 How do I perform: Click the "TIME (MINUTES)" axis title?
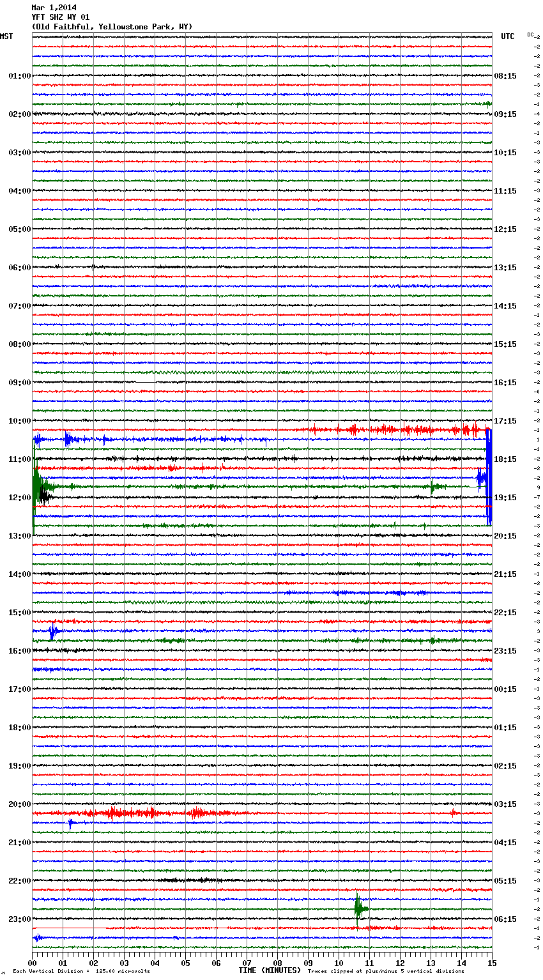click(270, 970)
